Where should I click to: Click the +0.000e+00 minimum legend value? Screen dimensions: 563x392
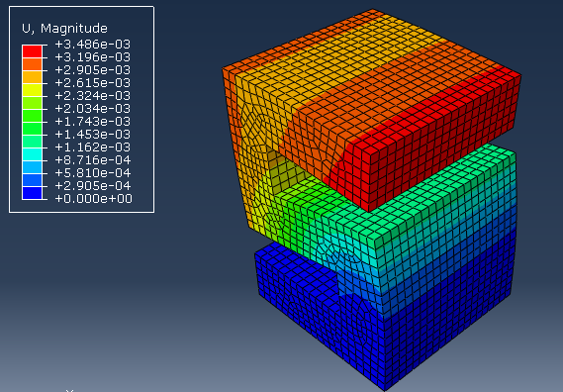(x=93, y=199)
